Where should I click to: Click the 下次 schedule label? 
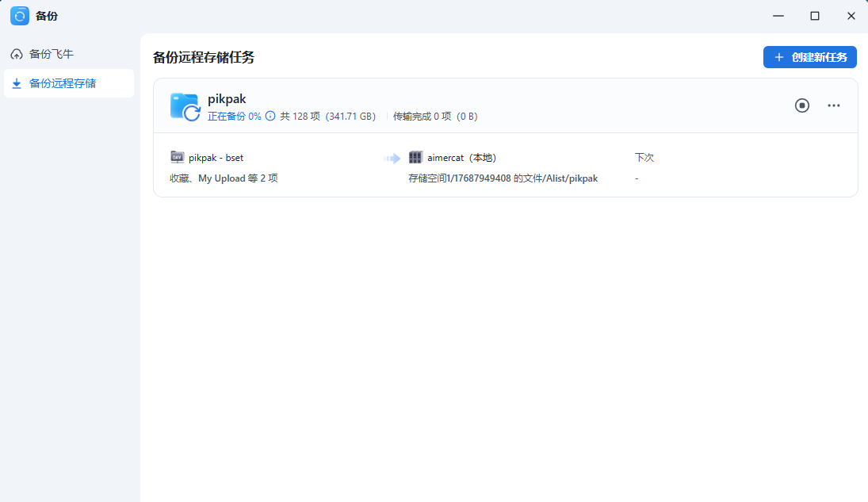click(644, 158)
